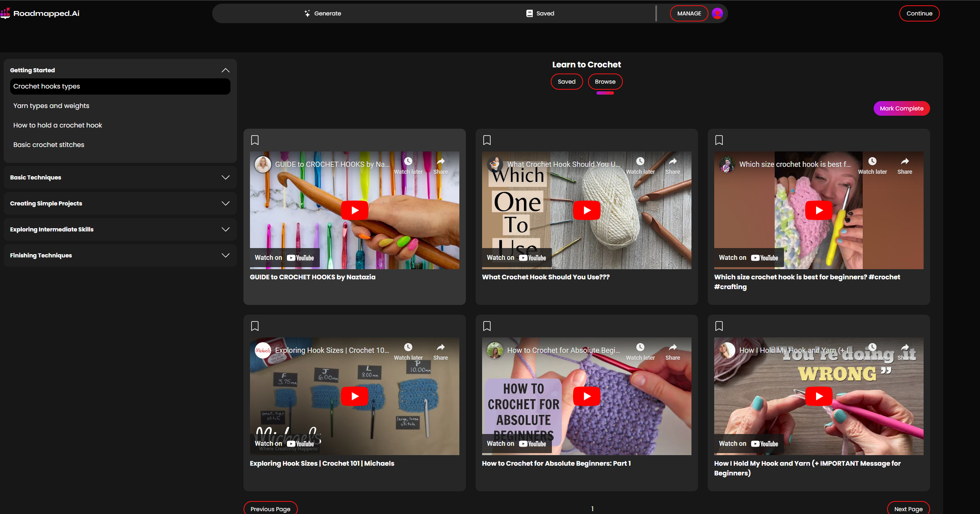Click Share icon on Which size crochet hook video
Viewport: 980px width, 514px height.
(905, 162)
